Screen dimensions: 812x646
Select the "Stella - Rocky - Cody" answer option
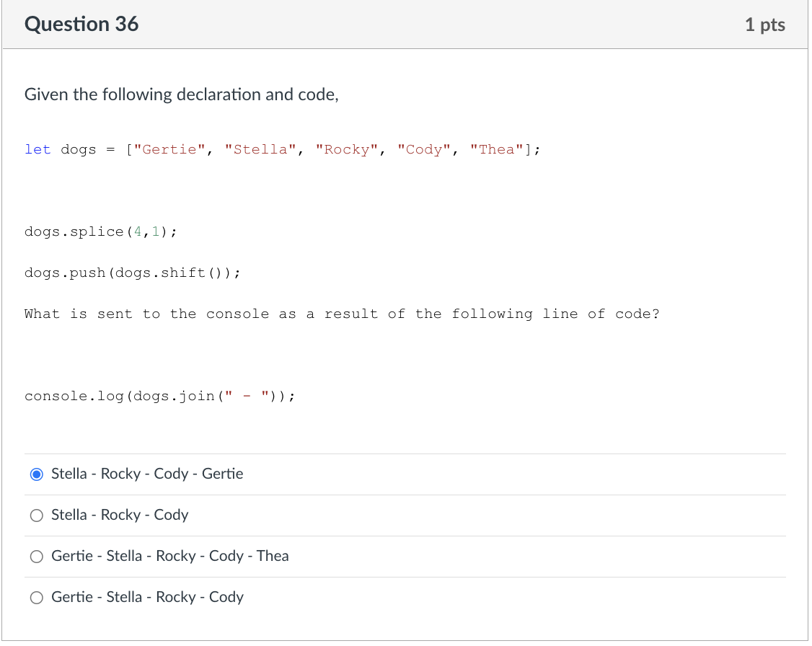36,515
